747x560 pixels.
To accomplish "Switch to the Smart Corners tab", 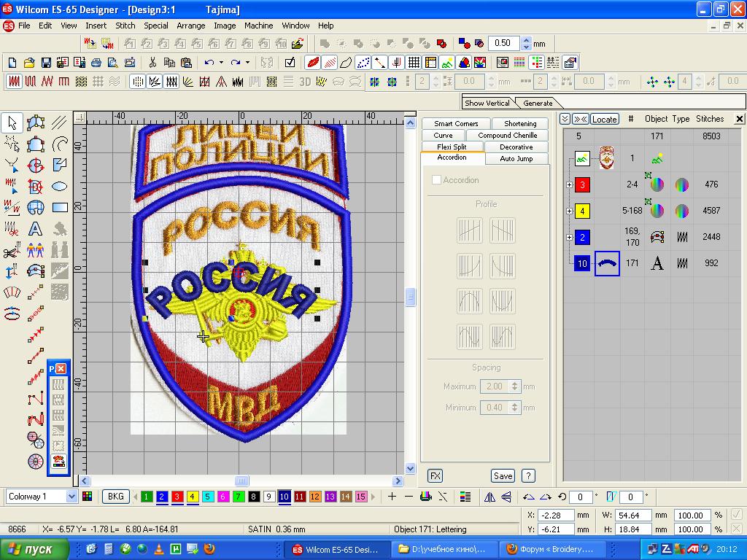I will click(x=456, y=124).
